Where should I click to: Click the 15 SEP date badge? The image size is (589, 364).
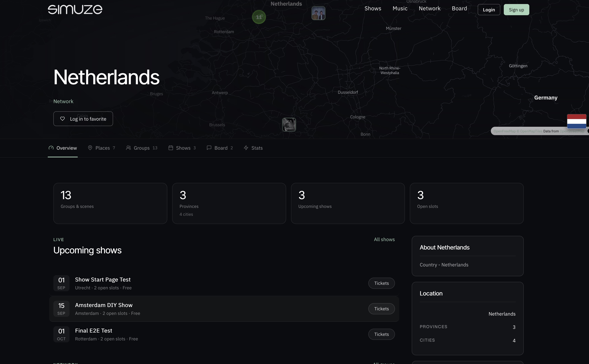tap(61, 309)
